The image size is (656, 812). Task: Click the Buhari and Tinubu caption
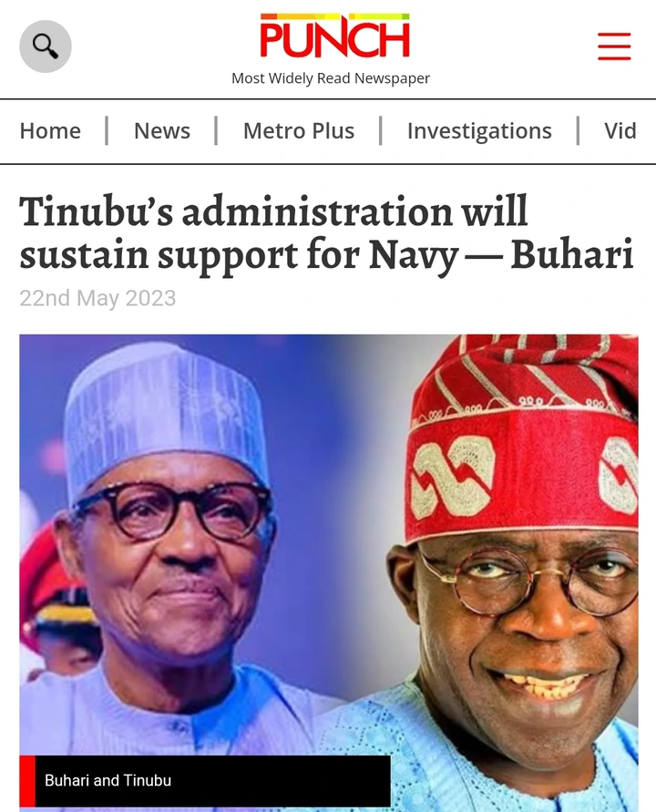(108, 780)
